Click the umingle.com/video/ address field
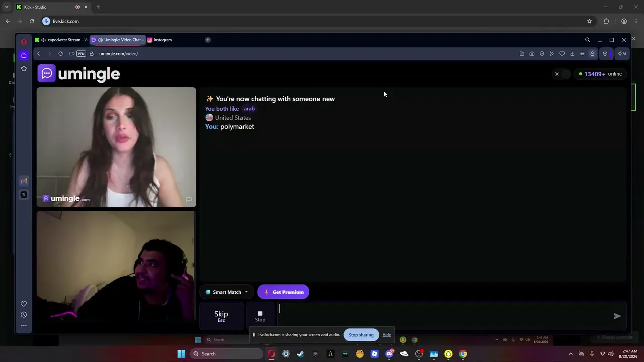 click(x=118, y=54)
